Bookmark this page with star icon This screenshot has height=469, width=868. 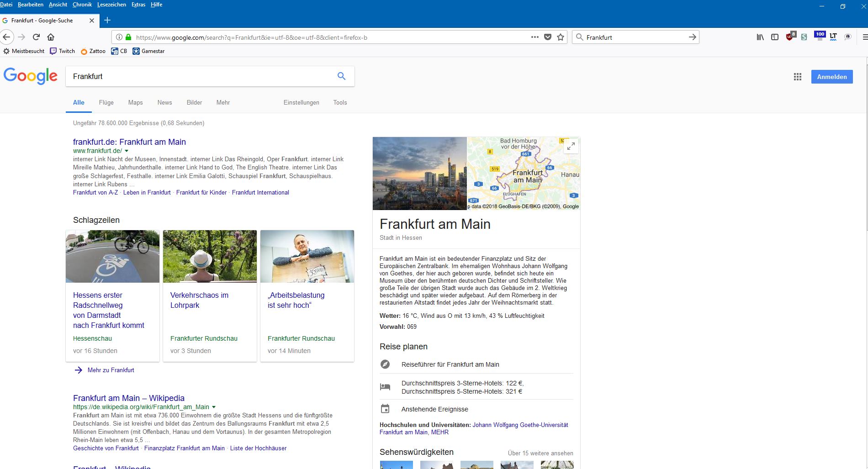click(x=561, y=37)
